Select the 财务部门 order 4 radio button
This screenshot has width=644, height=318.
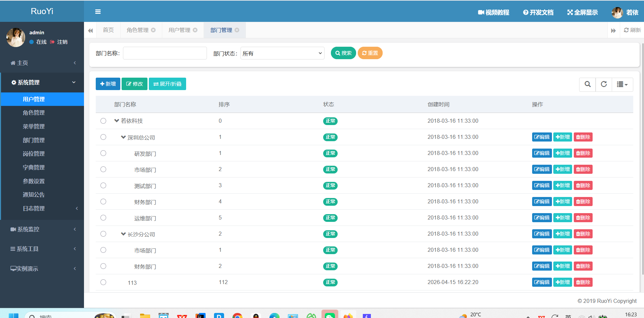click(x=103, y=202)
